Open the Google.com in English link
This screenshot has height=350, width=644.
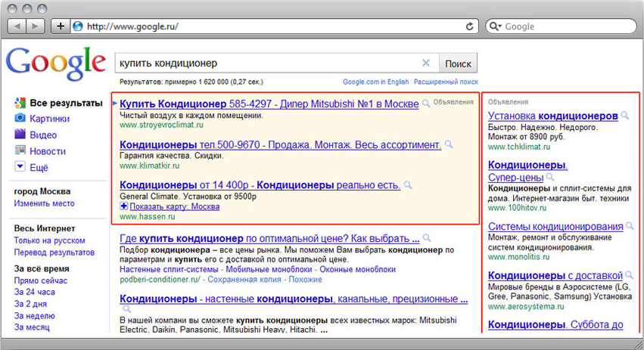(375, 82)
